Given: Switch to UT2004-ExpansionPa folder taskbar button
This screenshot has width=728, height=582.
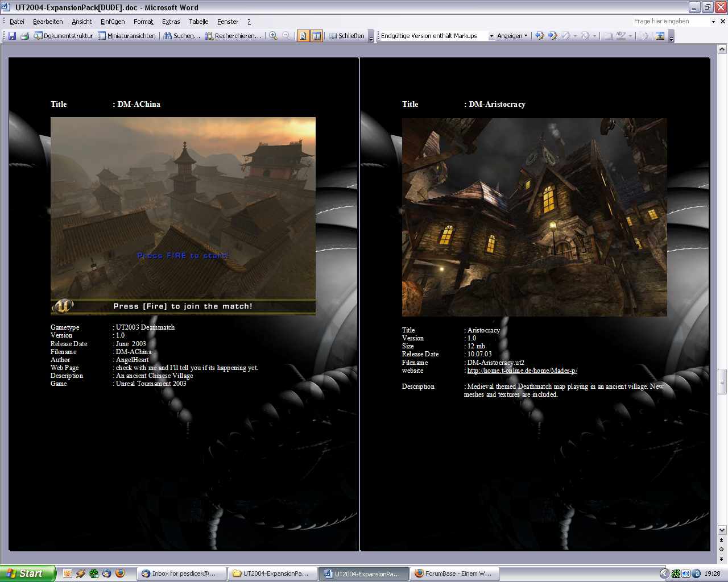Looking at the screenshot, I should [273, 573].
